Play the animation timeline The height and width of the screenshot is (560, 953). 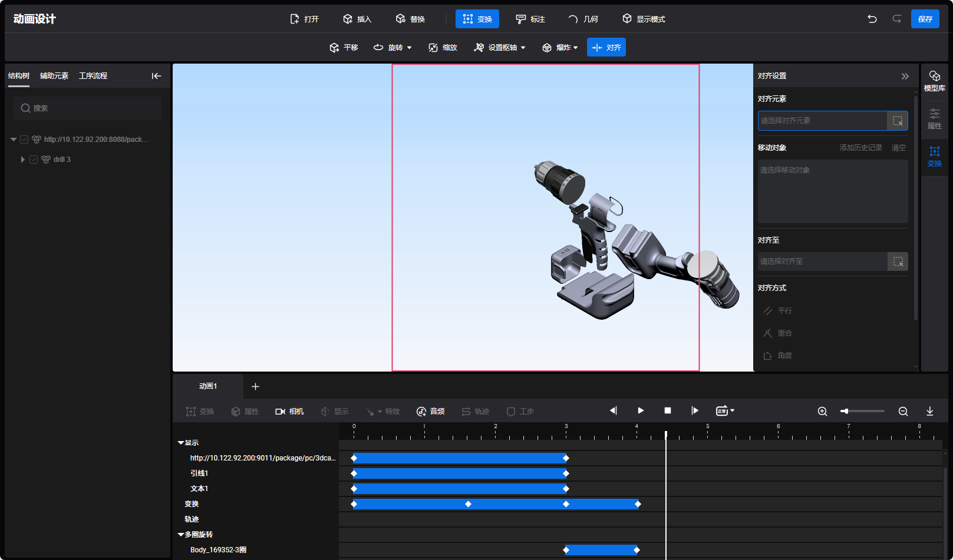[640, 410]
